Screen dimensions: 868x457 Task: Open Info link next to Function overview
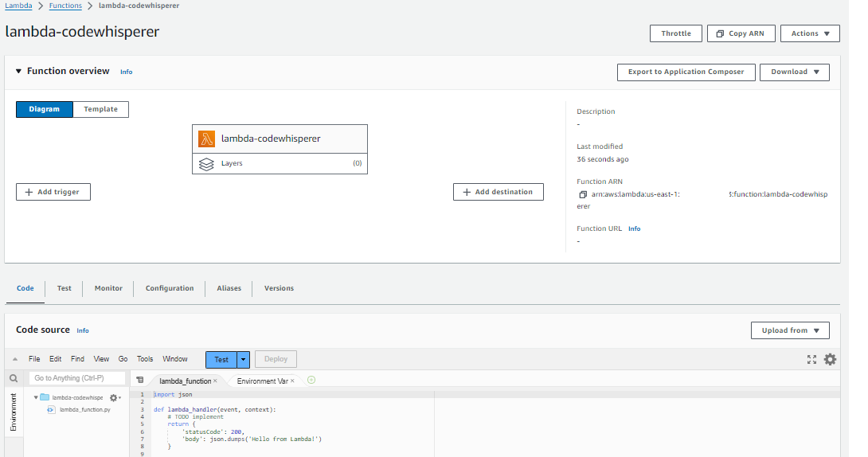coord(126,72)
